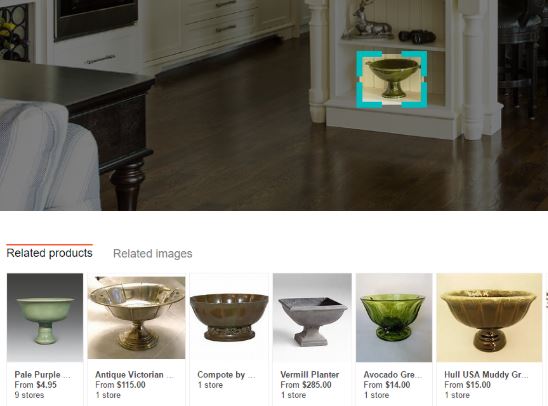Click the Pale Purple product title

coord(43,375)
